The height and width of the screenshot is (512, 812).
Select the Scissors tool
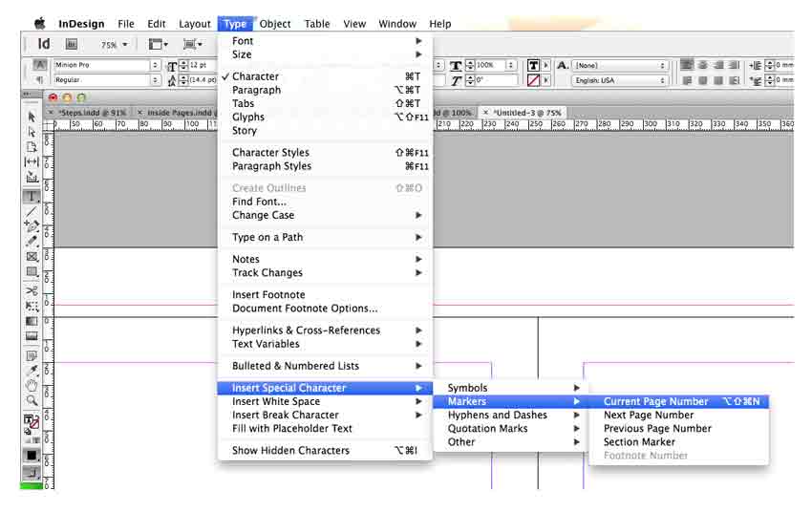32,290
